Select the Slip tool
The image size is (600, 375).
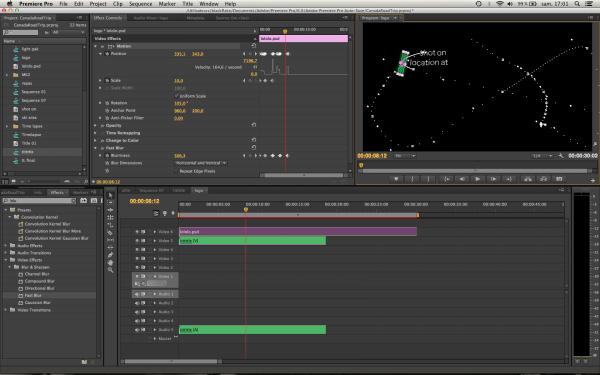tap(110, 240)
